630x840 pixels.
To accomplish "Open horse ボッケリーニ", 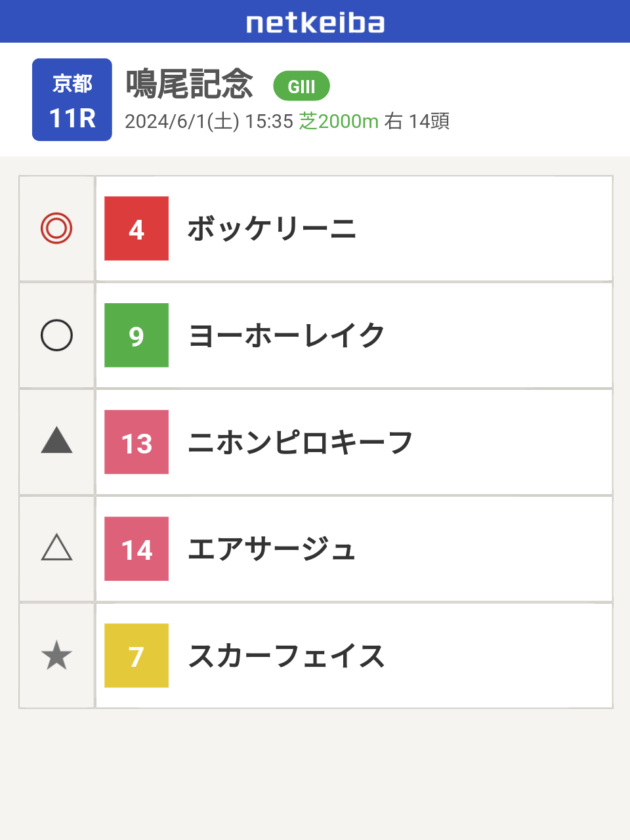I will tap(272, 229).
